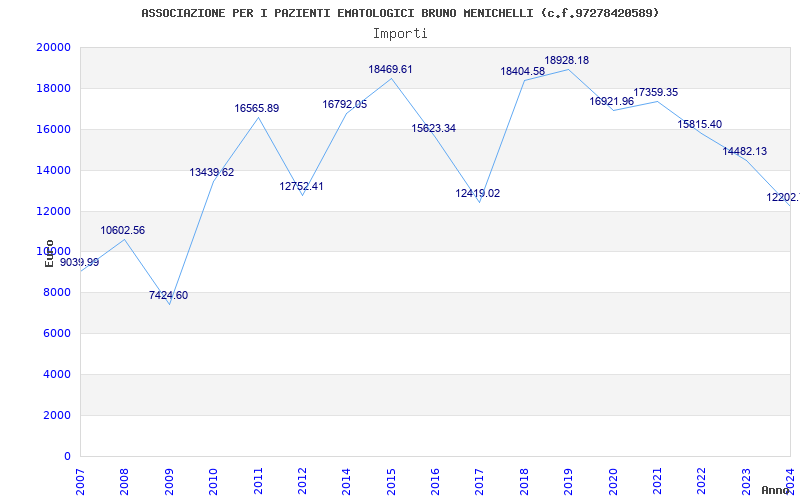800x500 pixels.
Task: Select the data label 10602.56
Action: coord(122,230)
